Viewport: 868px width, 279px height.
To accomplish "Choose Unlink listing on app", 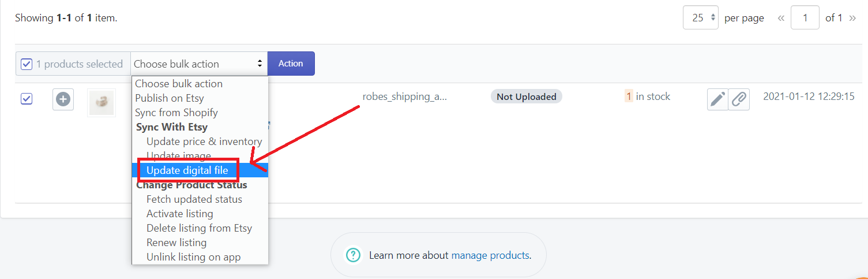I will (193, 257).
